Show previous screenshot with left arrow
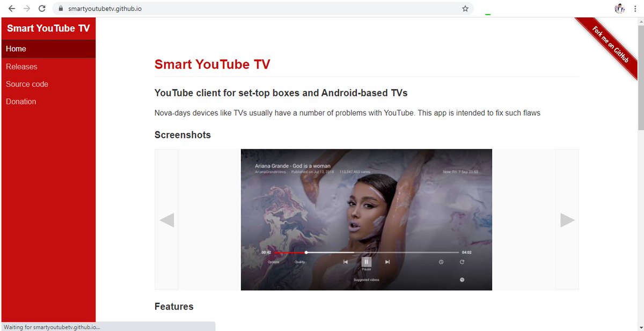Viewport: 644px width, 331px height. click(x=166, y=220)
